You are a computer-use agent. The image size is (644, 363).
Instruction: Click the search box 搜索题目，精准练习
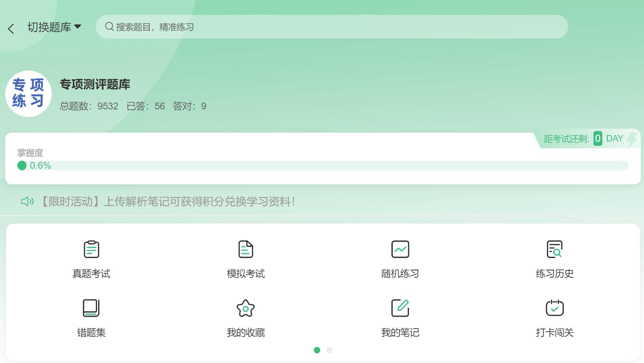tap(332, 27)
